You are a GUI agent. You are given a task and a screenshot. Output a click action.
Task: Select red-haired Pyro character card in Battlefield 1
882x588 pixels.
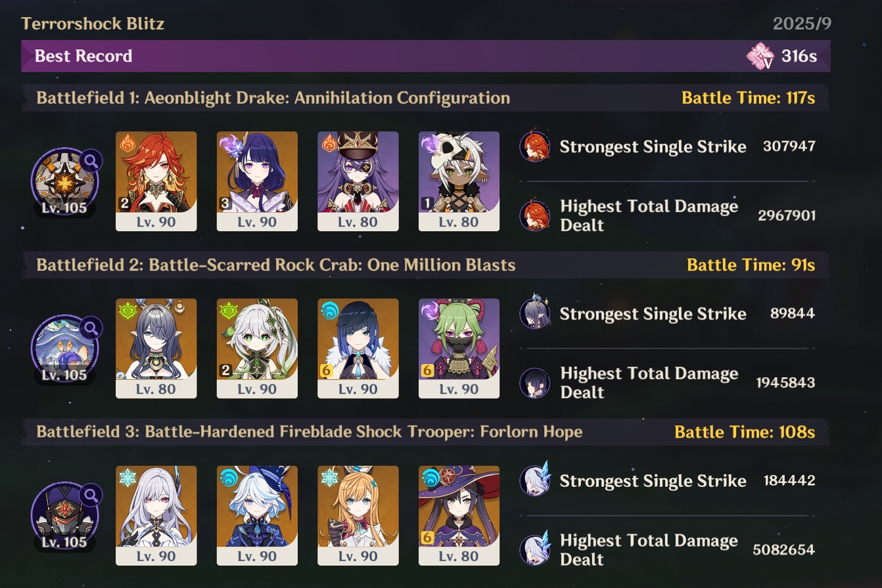pos(156,181)
